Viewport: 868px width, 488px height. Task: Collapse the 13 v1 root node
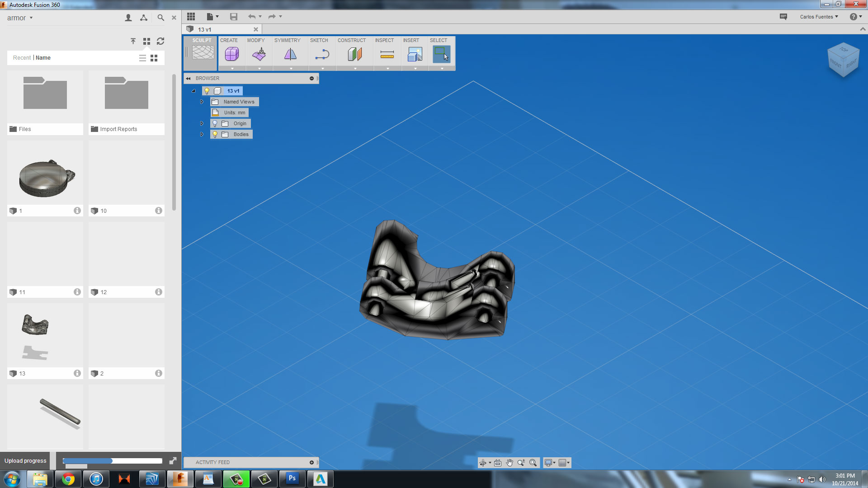point(193,91)
